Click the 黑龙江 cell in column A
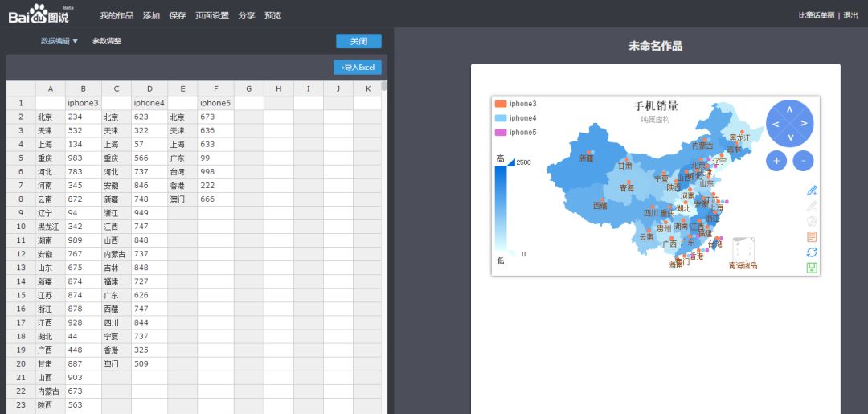This screenshot has width=868, height=414. 51,227
